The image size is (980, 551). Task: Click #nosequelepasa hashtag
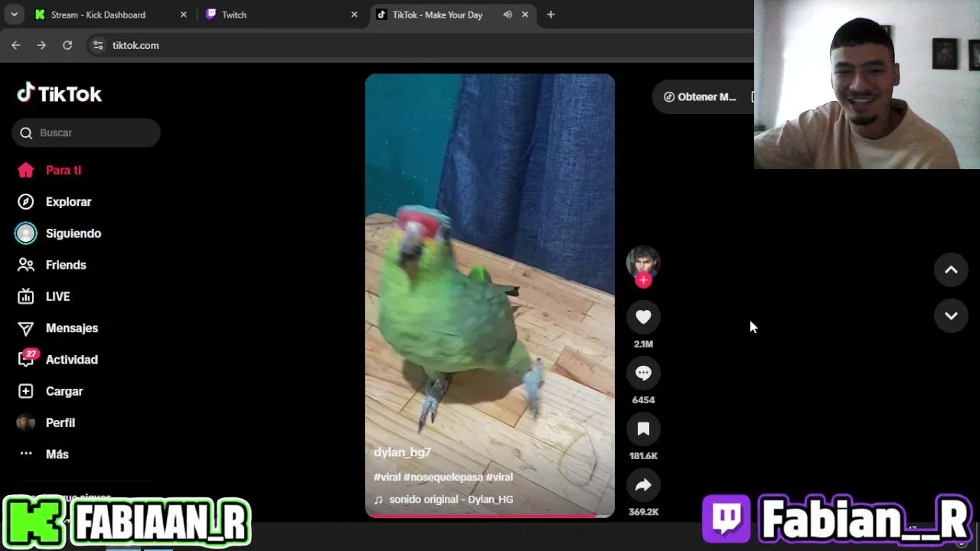[443, 477]
